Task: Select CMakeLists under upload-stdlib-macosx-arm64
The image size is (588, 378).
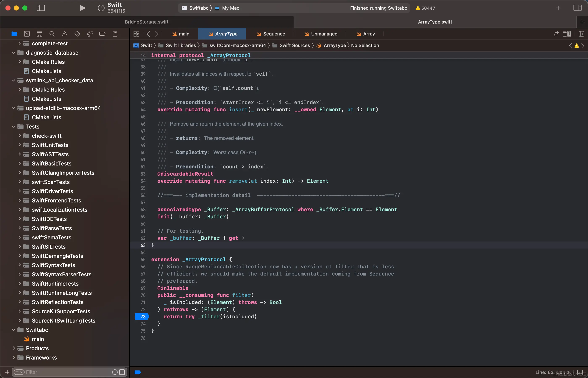Action: pos(65,117)
